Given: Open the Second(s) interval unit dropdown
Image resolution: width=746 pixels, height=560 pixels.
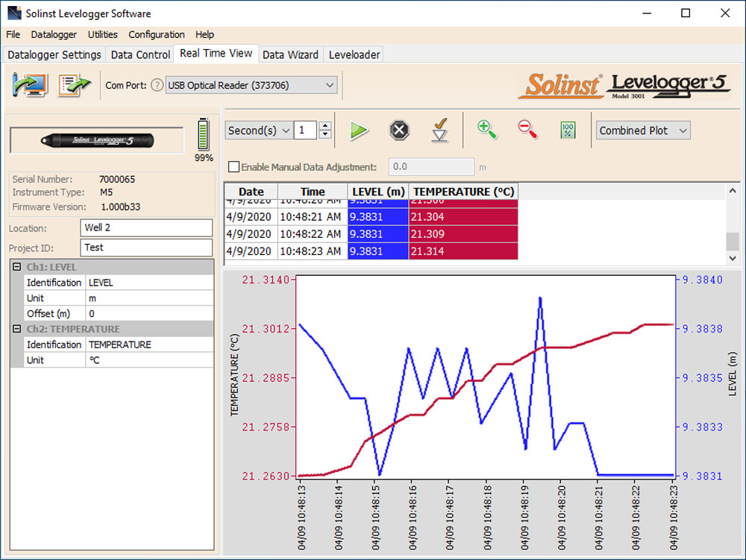Looking at the screenshot, I should 259,130.
